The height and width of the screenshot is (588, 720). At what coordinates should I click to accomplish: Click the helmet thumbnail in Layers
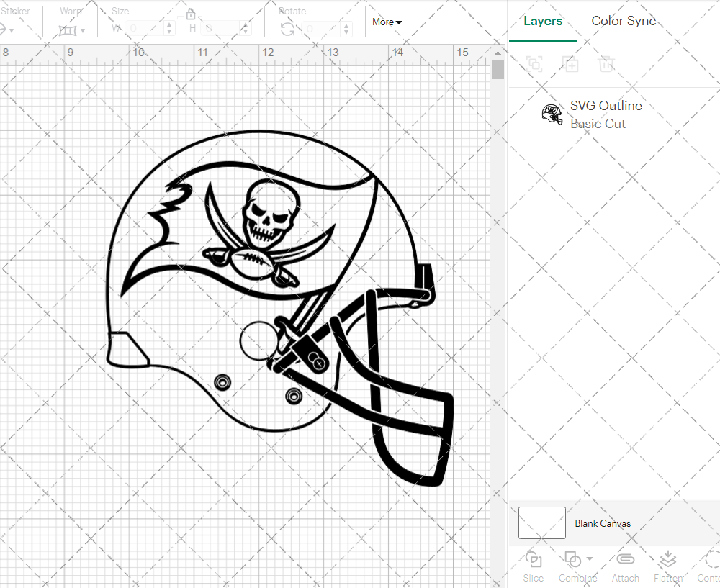[552, 114]
